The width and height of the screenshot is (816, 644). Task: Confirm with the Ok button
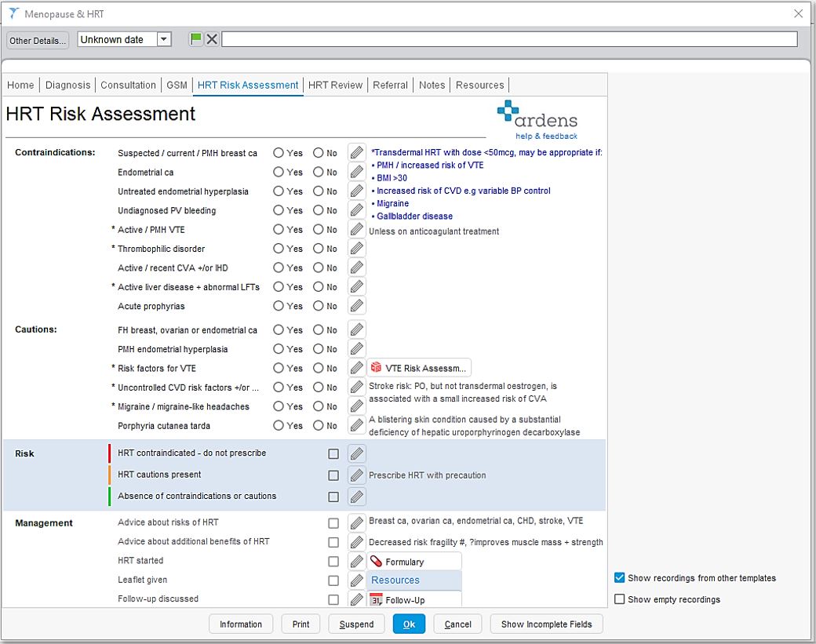click(x=409, y=624)
